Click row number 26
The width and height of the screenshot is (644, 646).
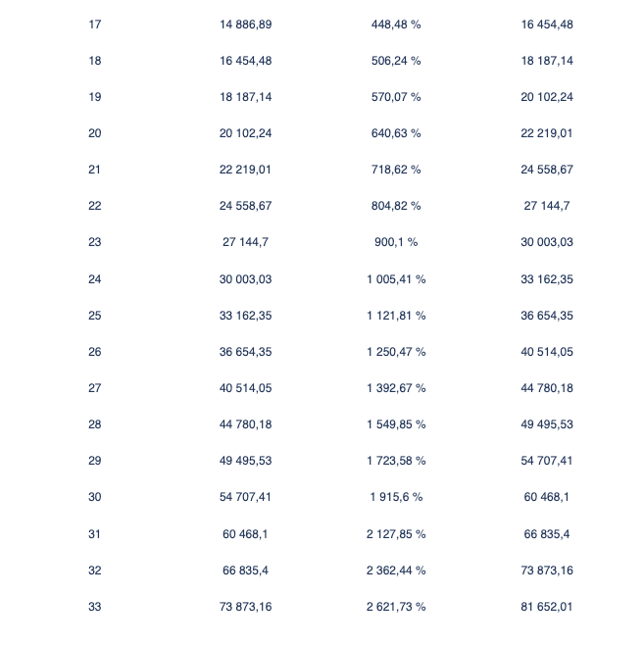[x=95, y=351]
